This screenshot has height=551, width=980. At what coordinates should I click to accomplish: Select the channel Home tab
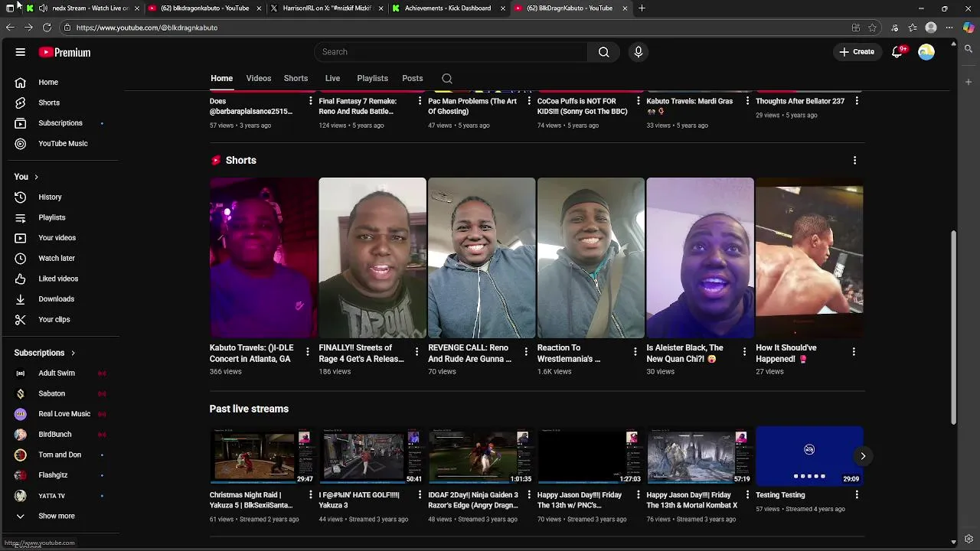coord(221,78)
